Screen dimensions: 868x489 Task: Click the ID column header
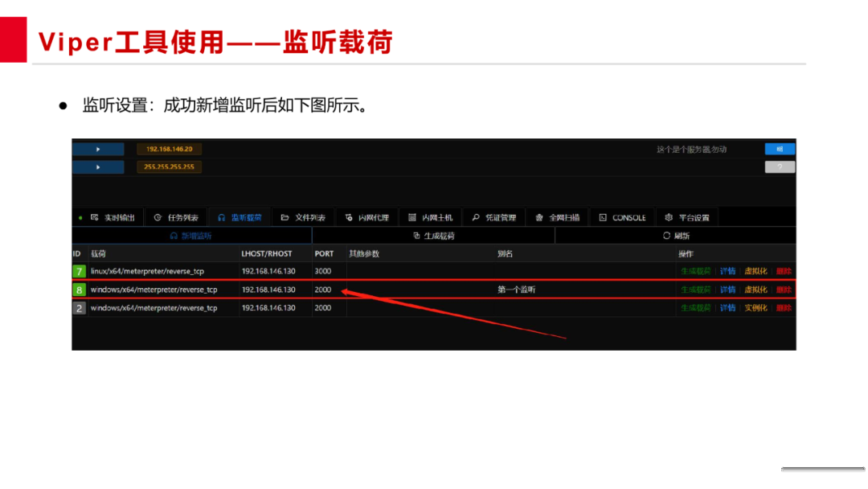[77, 253]
